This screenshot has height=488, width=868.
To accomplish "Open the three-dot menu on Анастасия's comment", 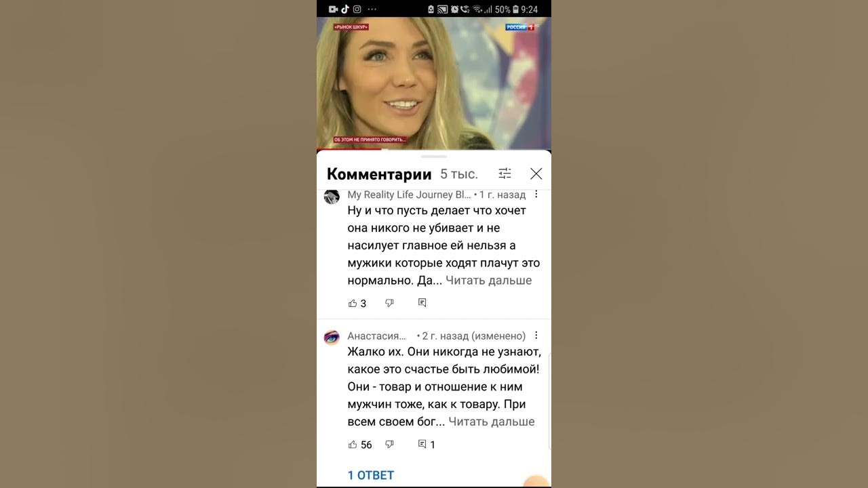I will click(536, 335).
